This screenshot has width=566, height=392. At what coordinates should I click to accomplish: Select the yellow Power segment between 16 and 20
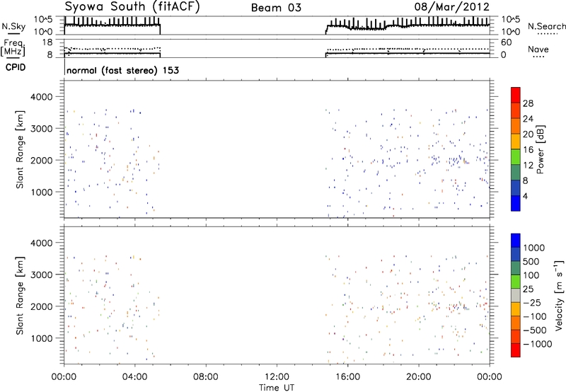516,141
